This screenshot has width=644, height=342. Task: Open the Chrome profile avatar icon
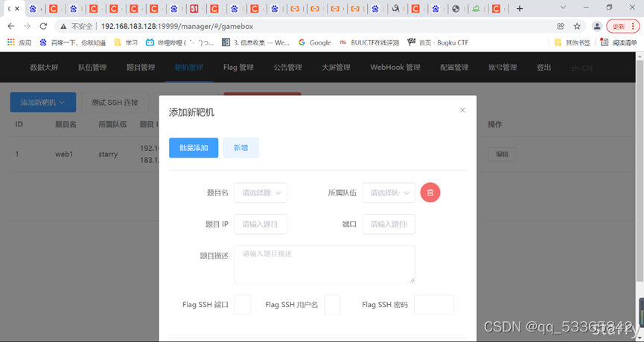coord(597,26)
